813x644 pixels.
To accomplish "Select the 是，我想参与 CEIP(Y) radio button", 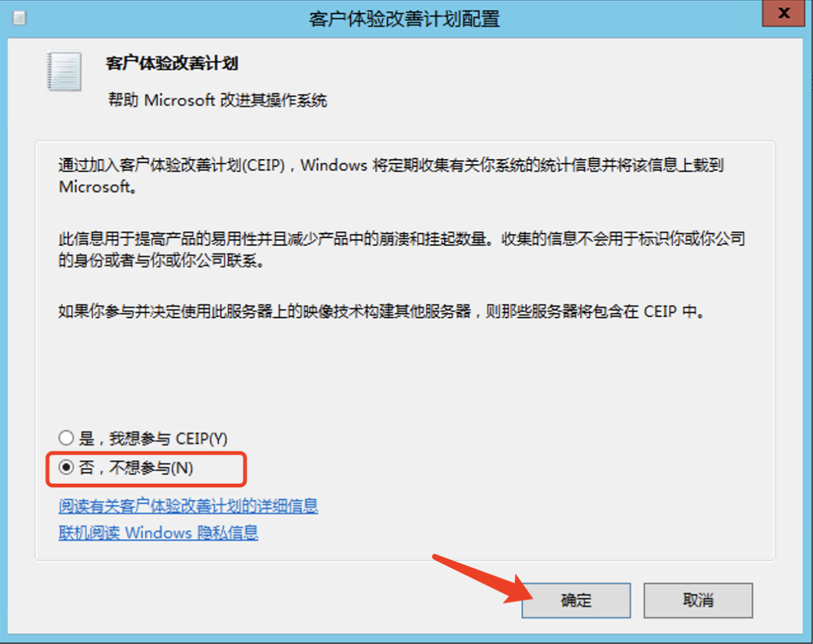I will pos(66,438).
